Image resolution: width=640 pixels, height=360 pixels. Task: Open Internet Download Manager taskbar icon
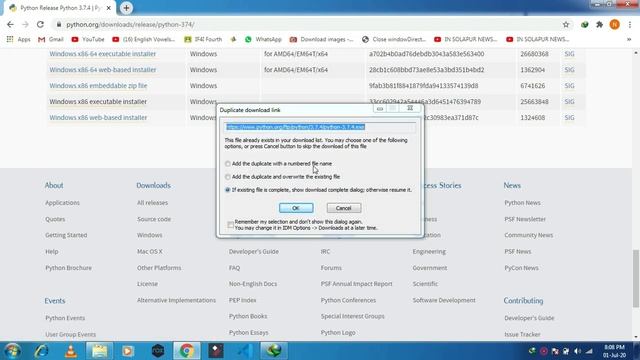coord(274,351)
